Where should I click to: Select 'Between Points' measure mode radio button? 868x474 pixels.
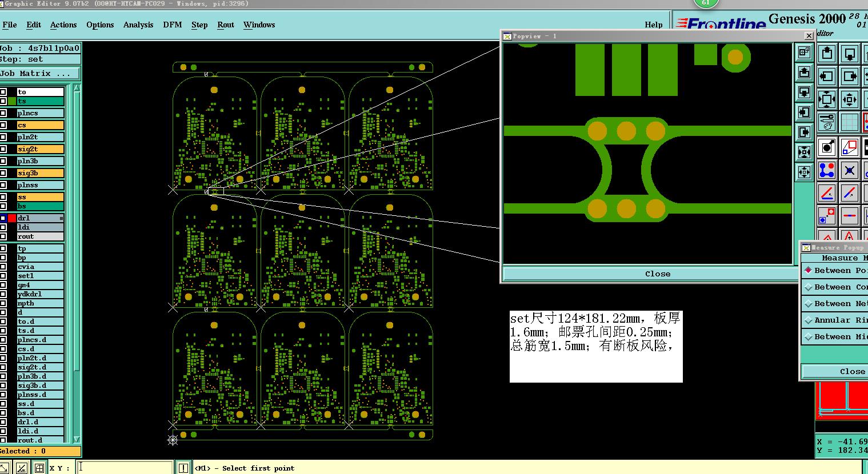click(x=808, y=270)
